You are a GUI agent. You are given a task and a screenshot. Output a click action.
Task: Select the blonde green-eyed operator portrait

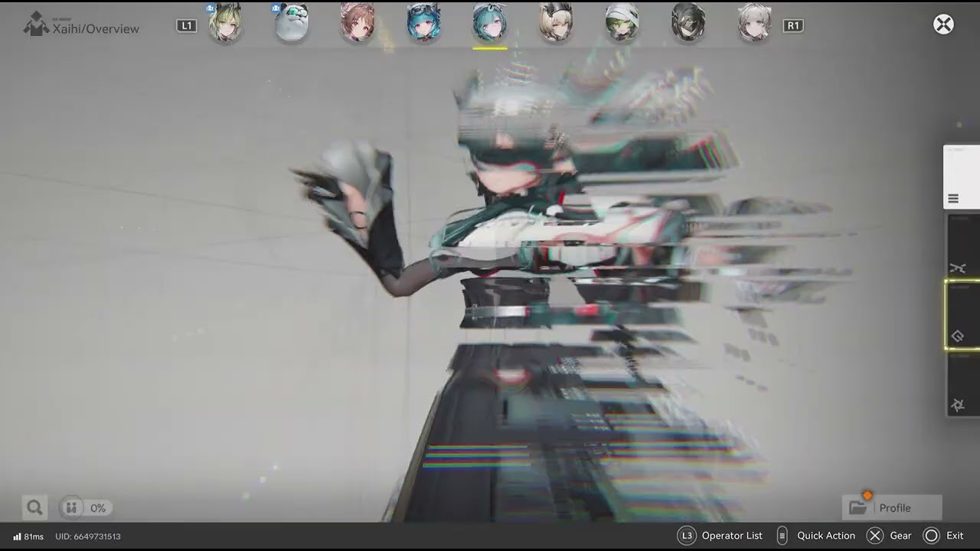pyautogui.click(x=225, y=23)
